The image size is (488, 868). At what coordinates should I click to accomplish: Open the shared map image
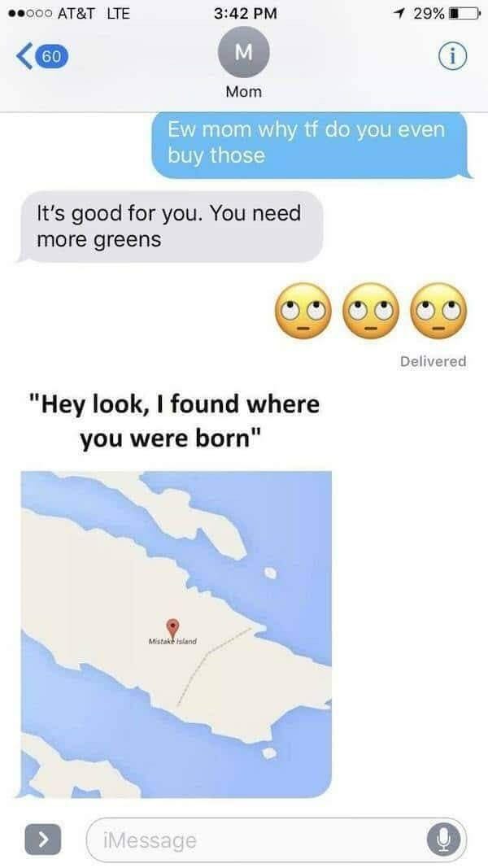(176, 635)
